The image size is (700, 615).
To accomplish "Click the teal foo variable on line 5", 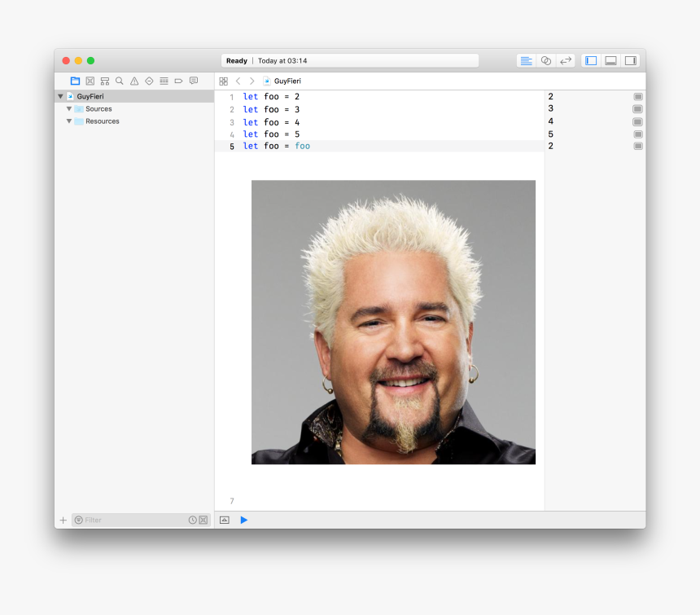I will 302,146.
